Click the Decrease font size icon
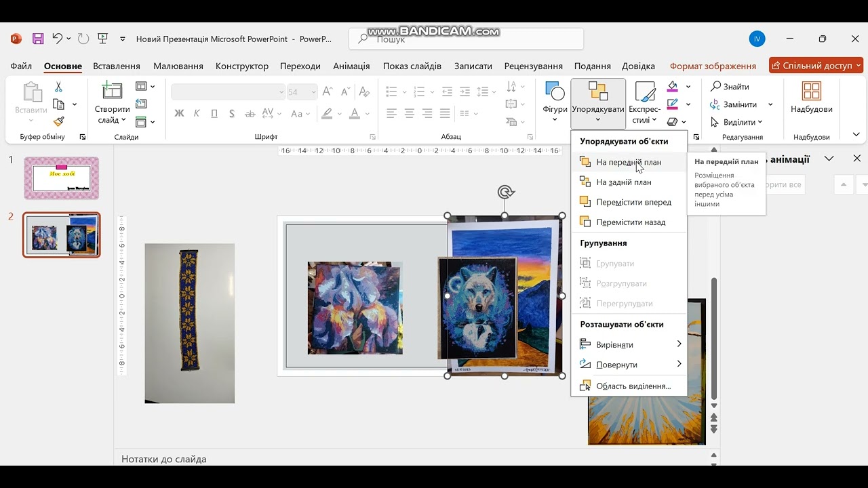This screenshot has width=868, height=488. [x=346, y=91]
